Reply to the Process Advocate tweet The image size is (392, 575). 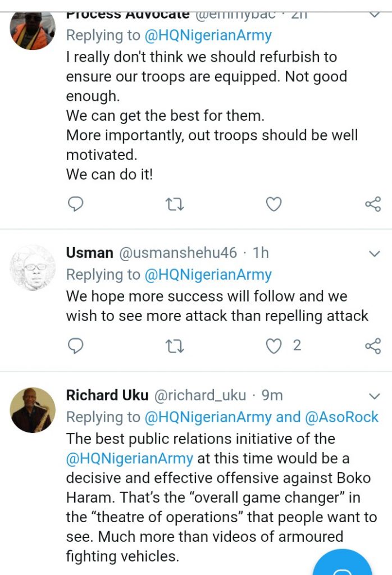click(x=75, y=204)
